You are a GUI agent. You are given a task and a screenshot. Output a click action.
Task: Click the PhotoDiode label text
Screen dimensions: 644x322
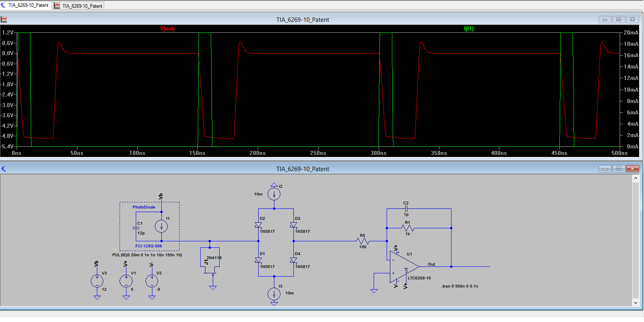coord(144,207)
